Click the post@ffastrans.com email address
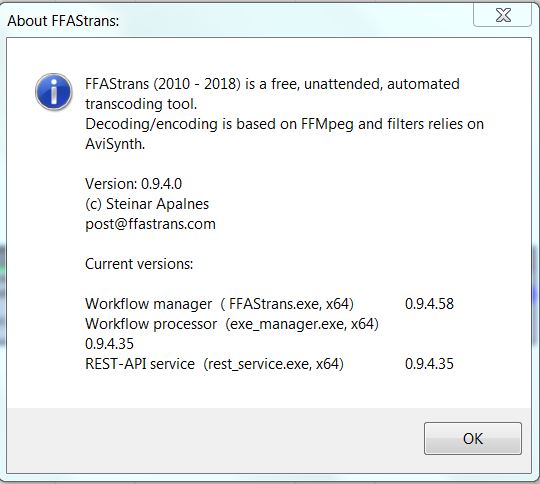 click(x=150, y=224)
